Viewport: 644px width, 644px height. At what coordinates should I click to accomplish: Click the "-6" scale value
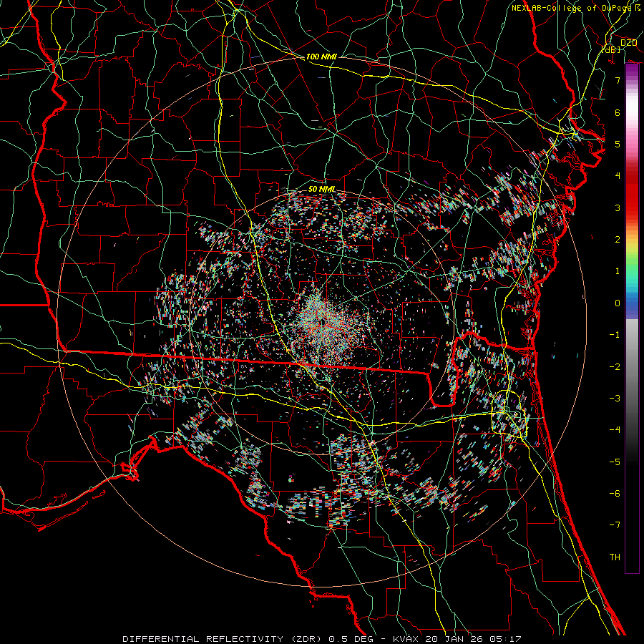coord(615,494)
